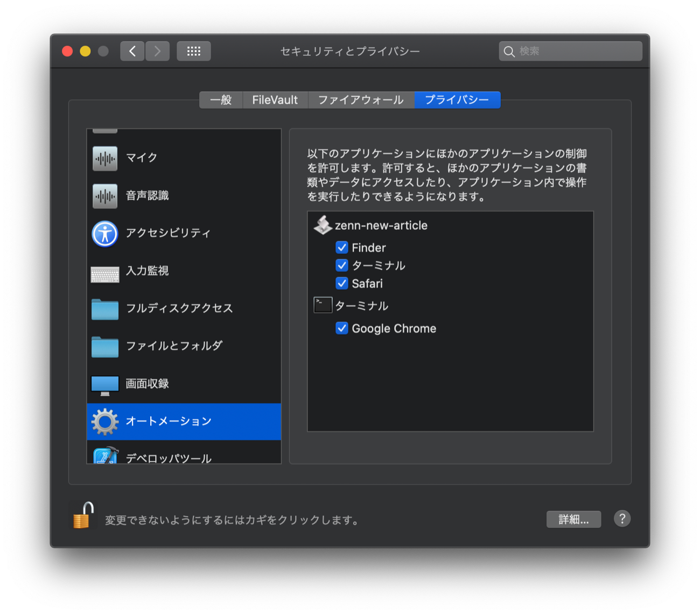700x614 pixels.
Task: Click the magnifier icon in search field
Action: tap(509, 52)
